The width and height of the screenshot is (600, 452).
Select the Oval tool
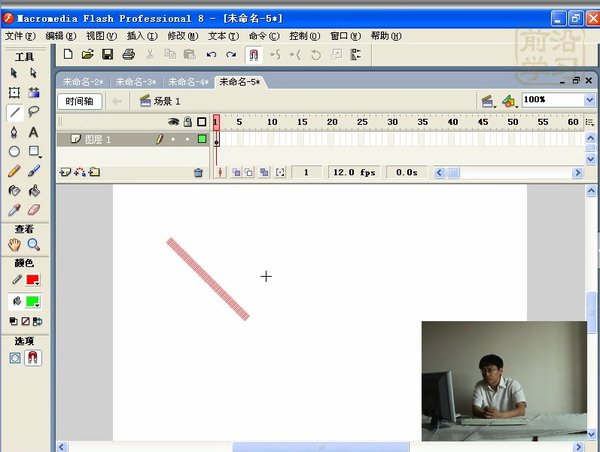(14, 152)
